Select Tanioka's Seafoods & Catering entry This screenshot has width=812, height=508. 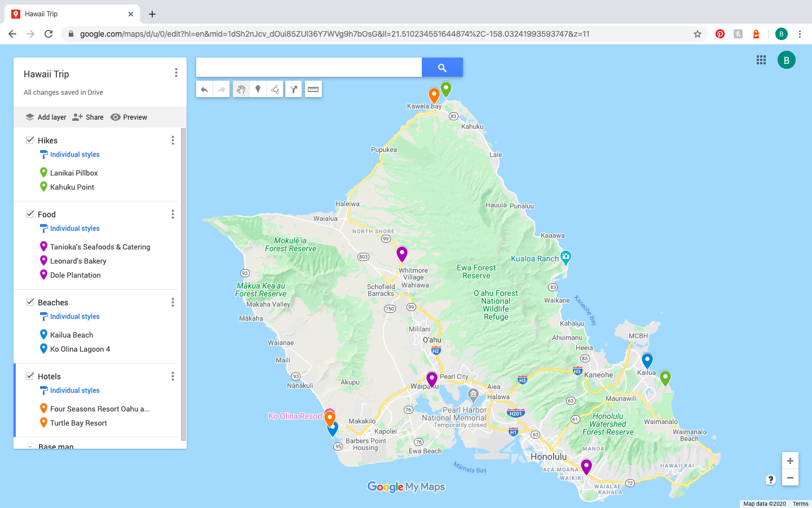[x=100, y=247]
